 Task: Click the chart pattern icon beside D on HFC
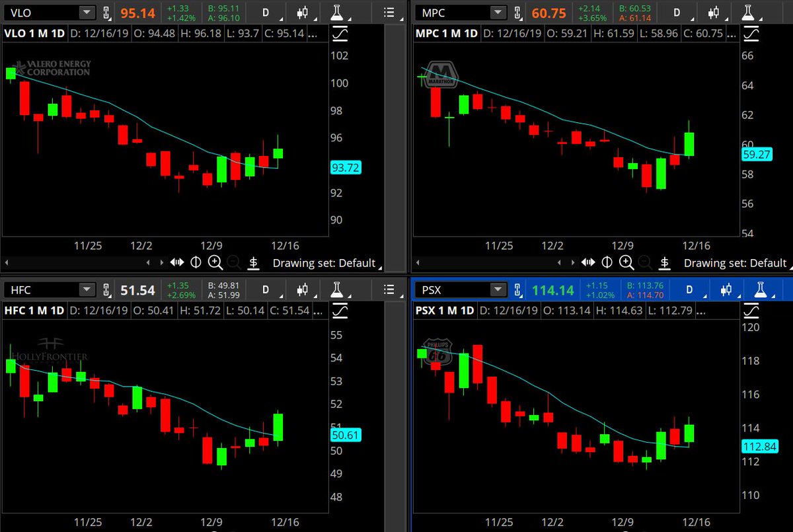click(x=302, y=289)
